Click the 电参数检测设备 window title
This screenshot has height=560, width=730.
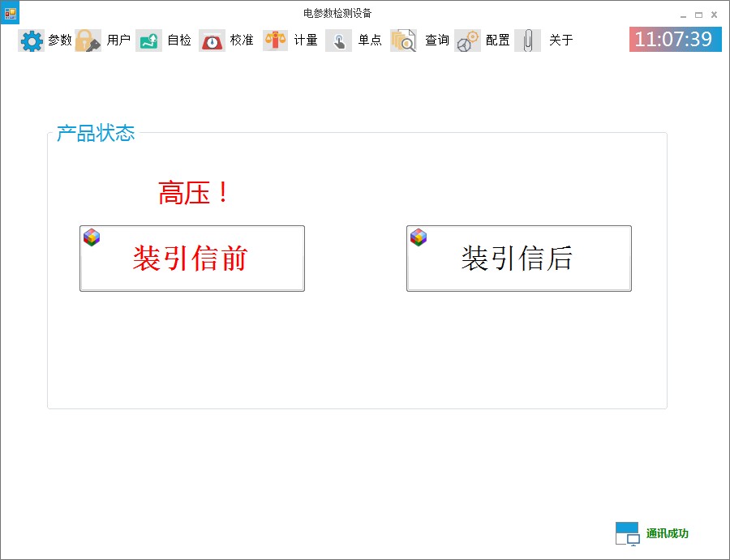click(x=337, y=13)
